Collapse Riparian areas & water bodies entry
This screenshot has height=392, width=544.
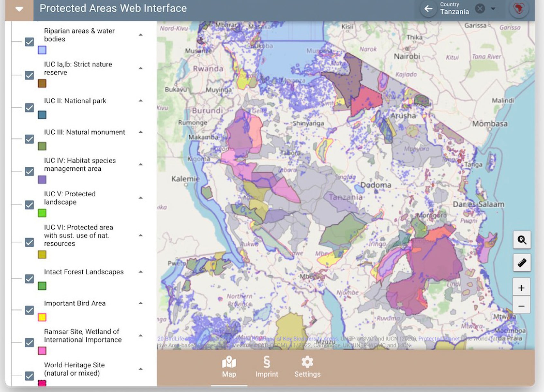[x=141, y=35]
